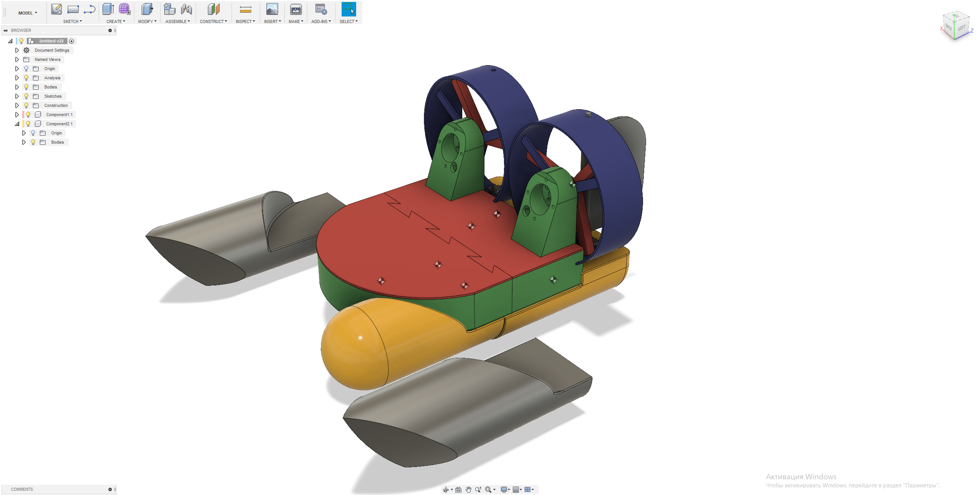Activate the window Select tool

348,9
